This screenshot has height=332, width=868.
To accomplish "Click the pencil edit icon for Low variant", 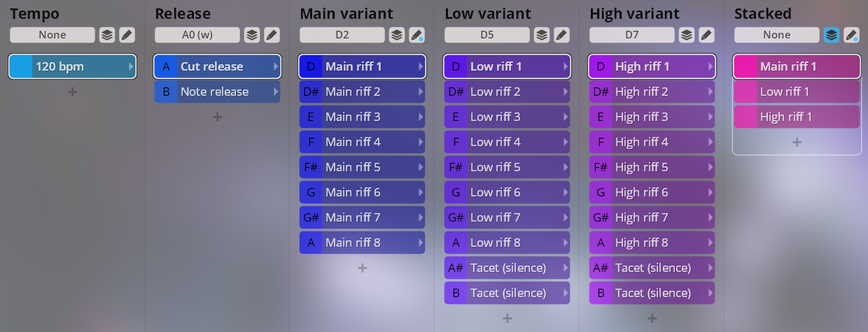I will (561, 35).
